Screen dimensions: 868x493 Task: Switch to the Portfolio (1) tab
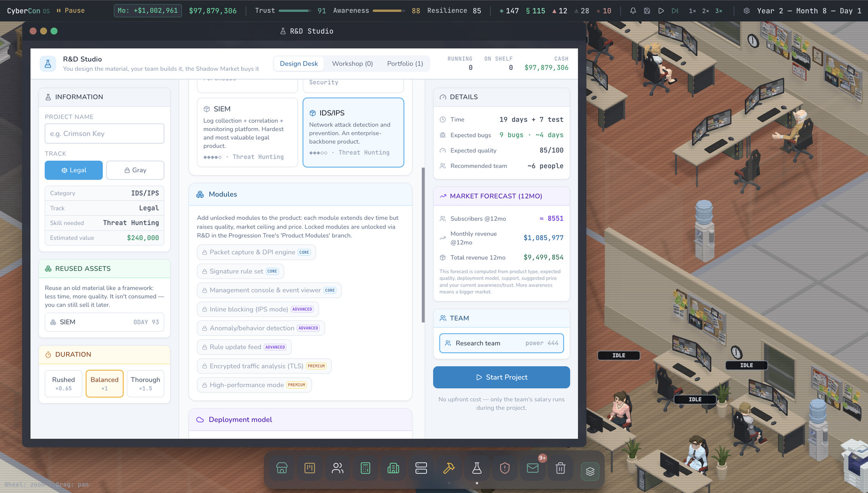[x=405, y=63]
